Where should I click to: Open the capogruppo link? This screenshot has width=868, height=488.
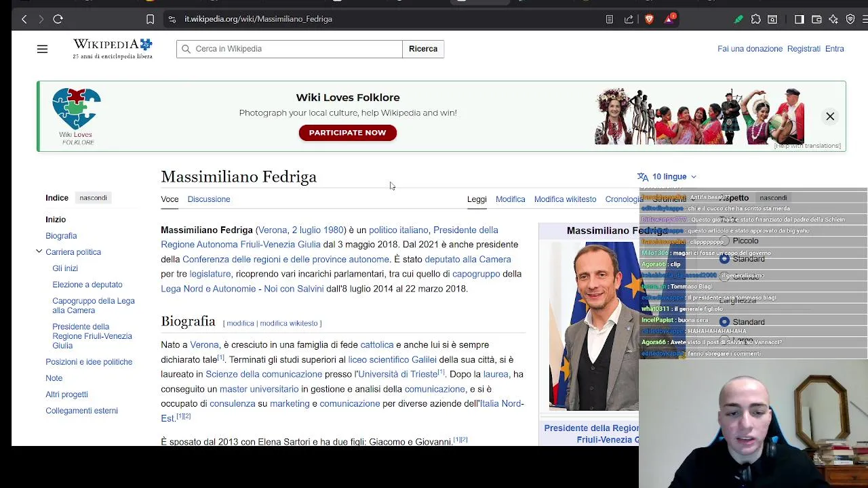tap(476, 274)
